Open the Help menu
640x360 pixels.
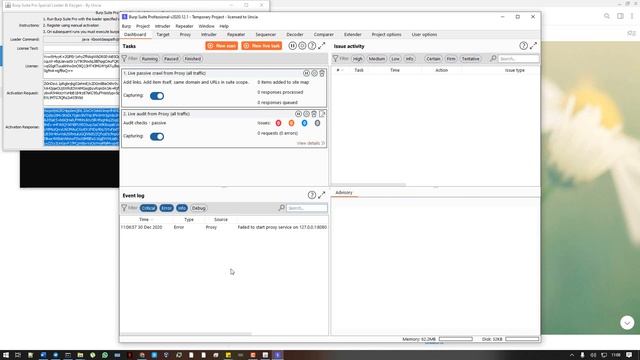tap(224, 26)
